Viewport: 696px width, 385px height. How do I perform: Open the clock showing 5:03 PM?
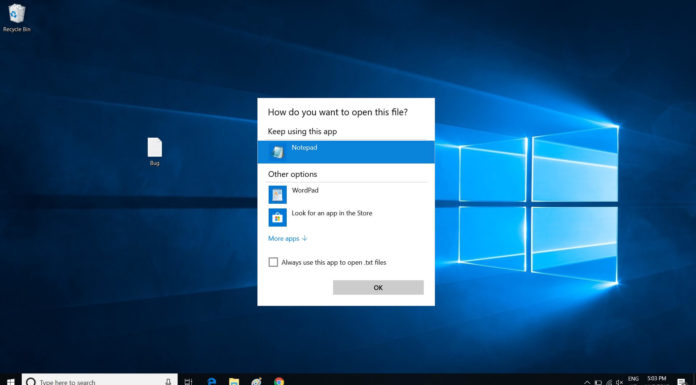pos(657,379)
